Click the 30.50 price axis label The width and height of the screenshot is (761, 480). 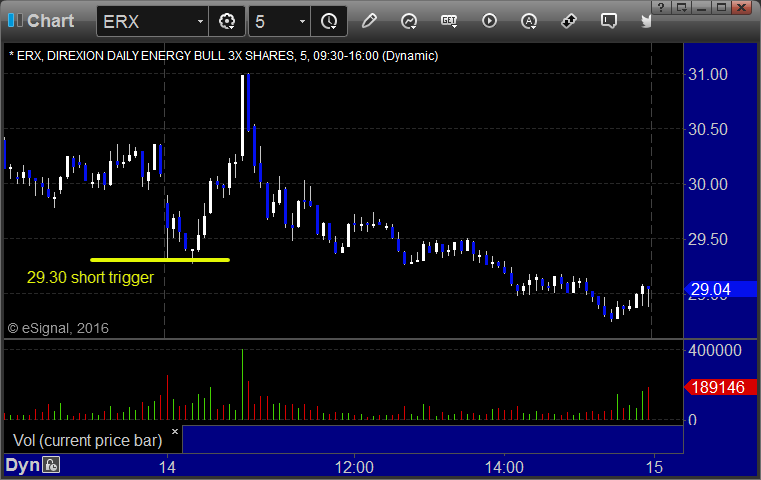708,129
